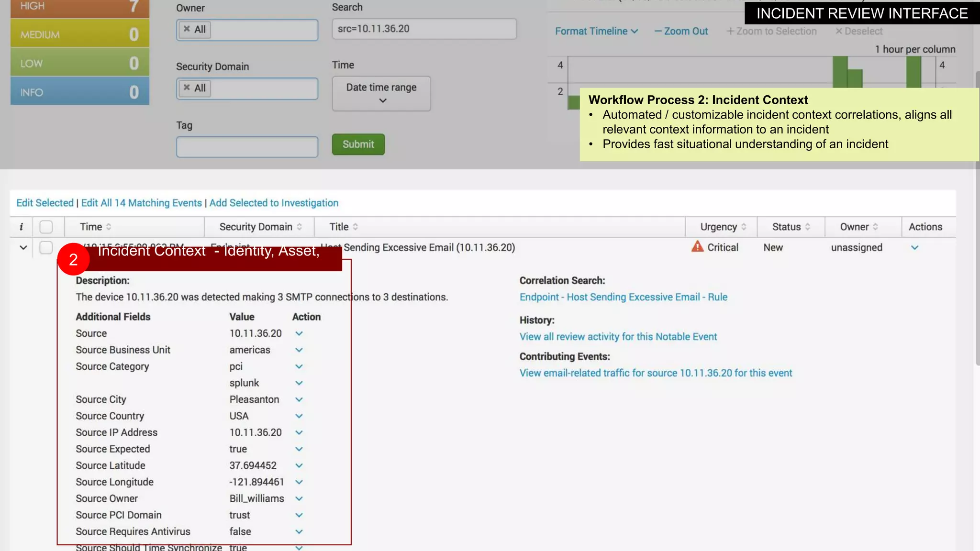This screenshot has width=980, height=551.
Task: Click View email-related traffic for source link
Action: point(656,373)
